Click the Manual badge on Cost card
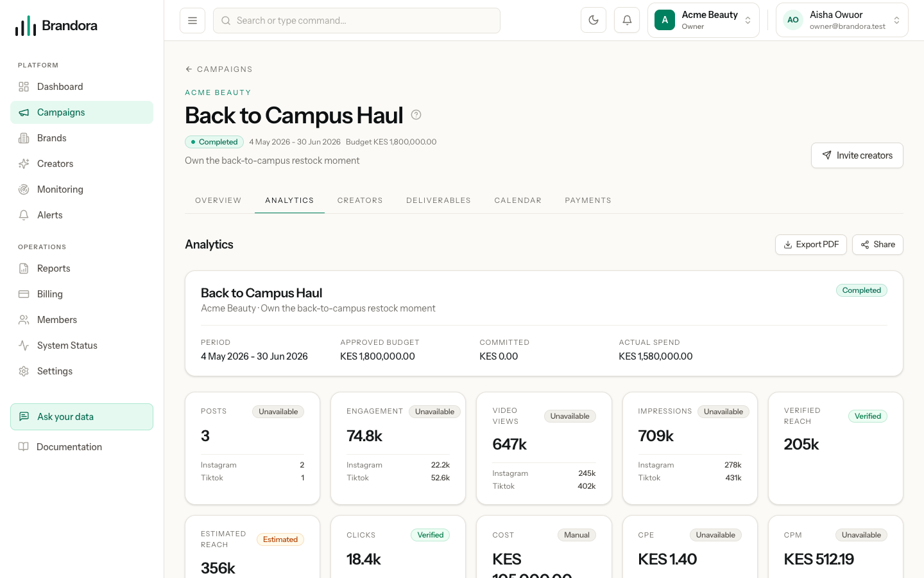The width and height of the screenshot is (924, 578). click(x=577, y=535)
